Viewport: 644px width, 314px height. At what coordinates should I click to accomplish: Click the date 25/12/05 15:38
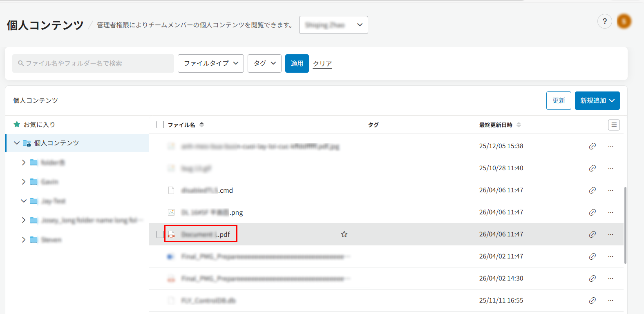coord(501,146)
